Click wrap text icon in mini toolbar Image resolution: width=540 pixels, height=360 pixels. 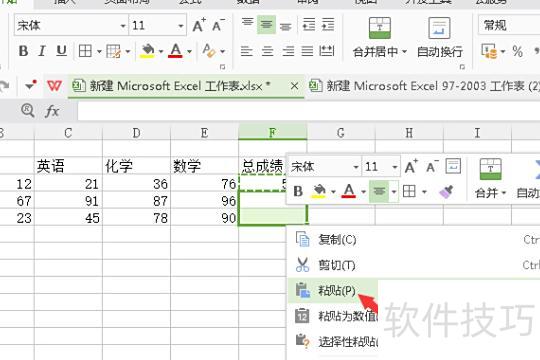pyautogui.click(x=453, y=166)
